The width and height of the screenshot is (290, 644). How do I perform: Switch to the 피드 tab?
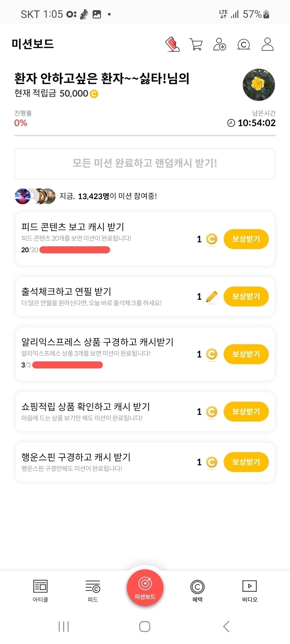click(93, 591)
